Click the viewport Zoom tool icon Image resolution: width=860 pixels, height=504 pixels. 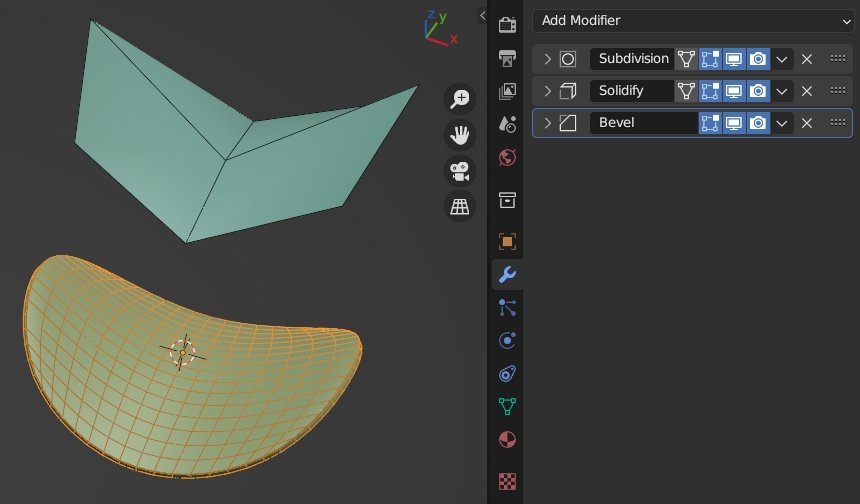tap(460, 99)
